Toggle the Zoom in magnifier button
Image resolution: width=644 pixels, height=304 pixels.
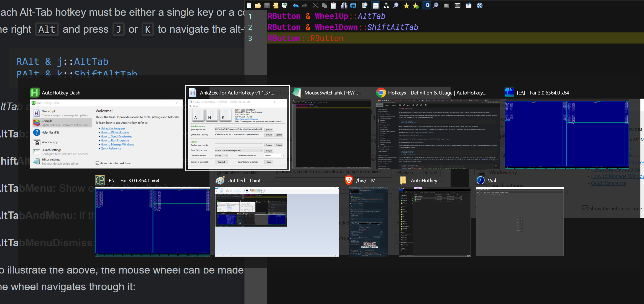tap(427, 6)
